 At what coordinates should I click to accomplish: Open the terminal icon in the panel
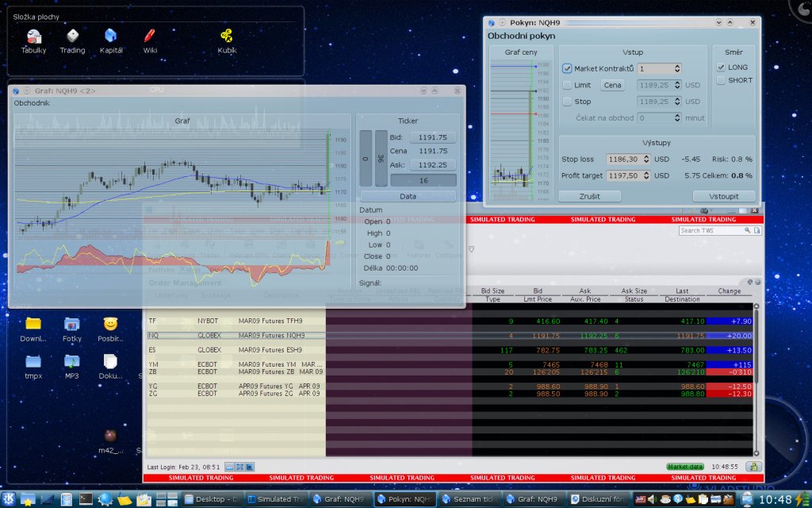86,498
